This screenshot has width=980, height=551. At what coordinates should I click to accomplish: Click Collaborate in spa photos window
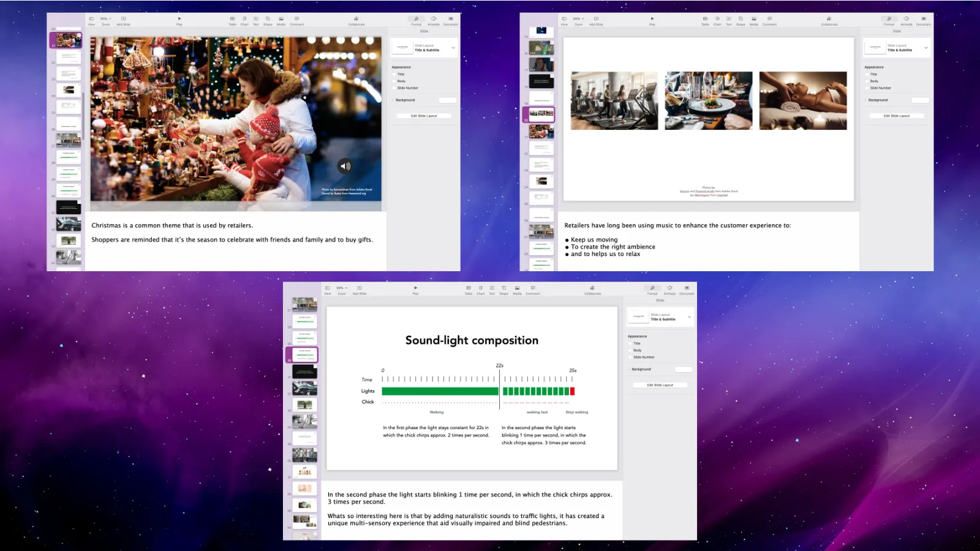pos(829,21)
